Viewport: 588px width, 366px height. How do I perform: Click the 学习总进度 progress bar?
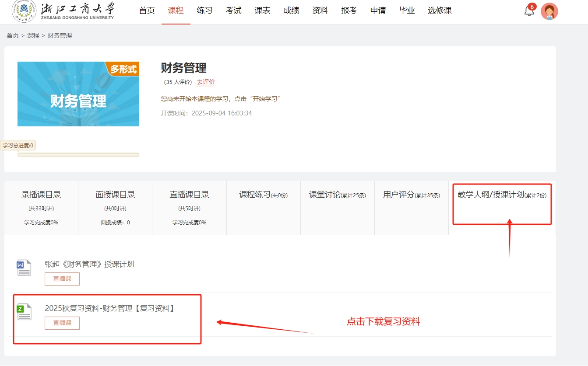pyautogui.click(x=78, y=155)
